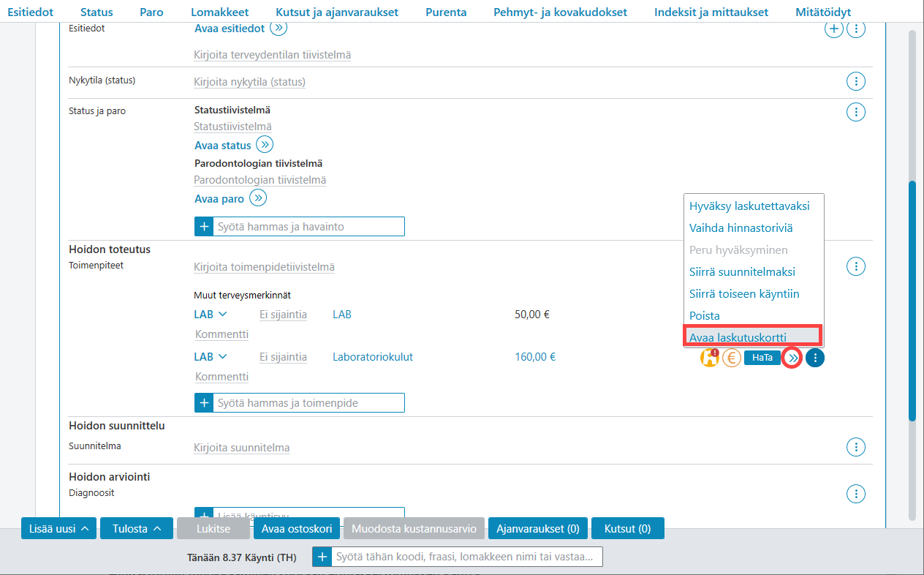The width and height of the screenshot is (924, 575).
Task: Click the circled plus icon in Esitiedot row
Action: pyautogui.click(x=833, y=29)
